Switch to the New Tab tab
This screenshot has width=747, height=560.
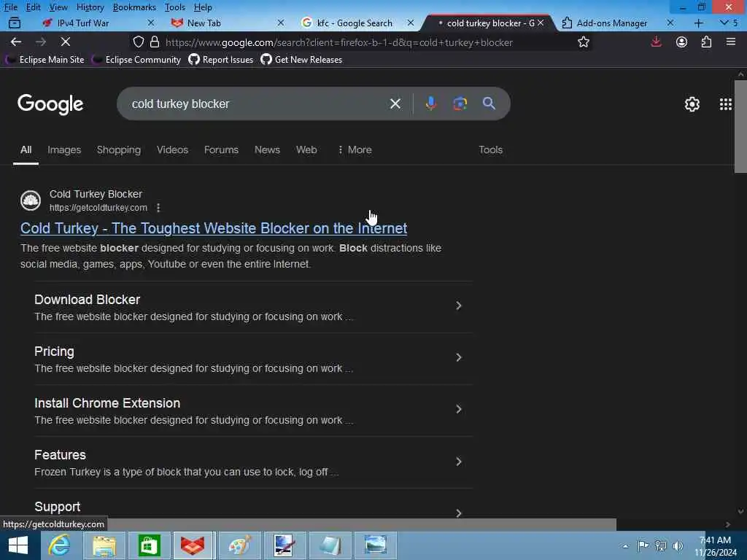[204, 23]
